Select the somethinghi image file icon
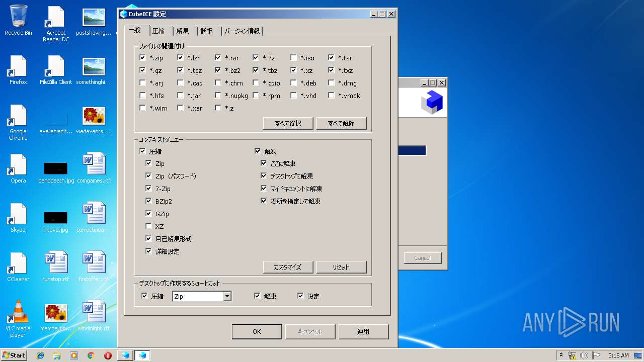The height and width of the screenshot is (362, 644). point(94,70)
